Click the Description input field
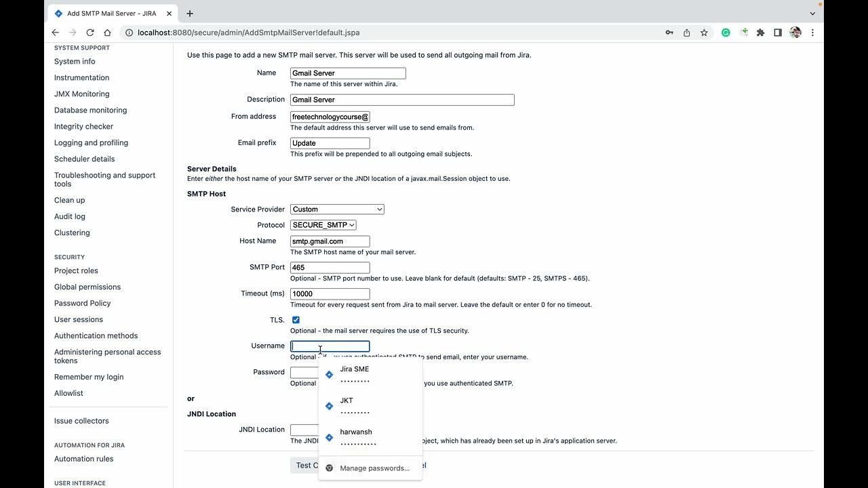868x488 pixels. [x=402, y=100]
